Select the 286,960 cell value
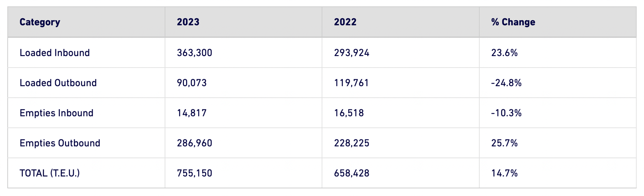Viewport: 644px width, 196px height. point(194,143)
